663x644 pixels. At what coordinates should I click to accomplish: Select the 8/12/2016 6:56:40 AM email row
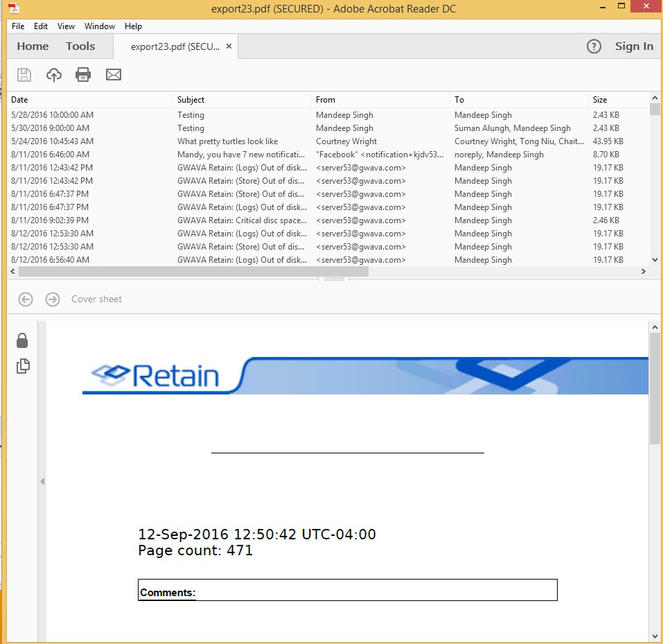(x=328, y=259)
